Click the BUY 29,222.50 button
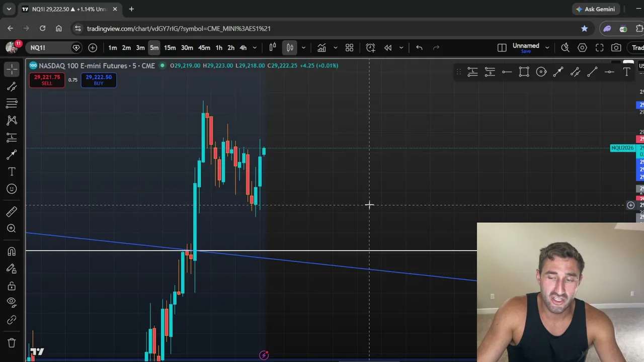644x362 pixels. (x=99, y=80)
